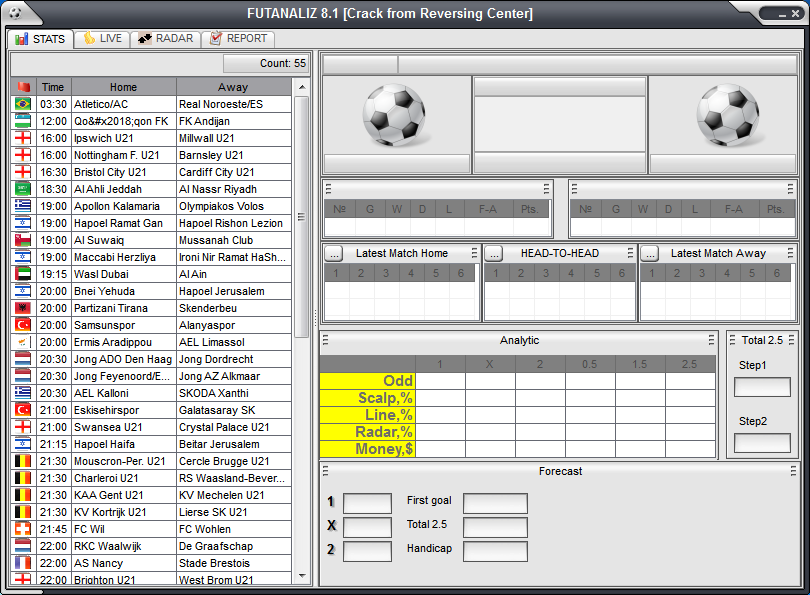This screenshot has height=595, width=810.
Task: Expand the Forecast panel right grip
Action: tap(793, 471)
